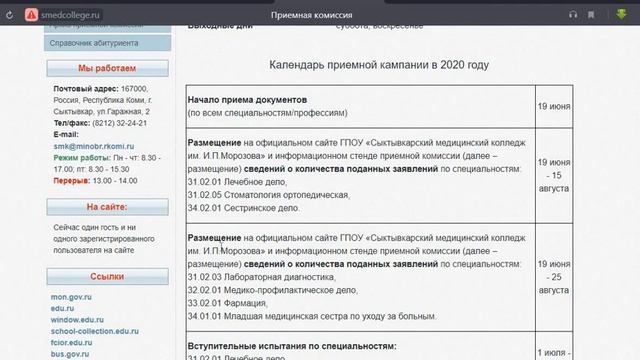
Task: Open the fcior.edu.ru link
Action: 71,343
